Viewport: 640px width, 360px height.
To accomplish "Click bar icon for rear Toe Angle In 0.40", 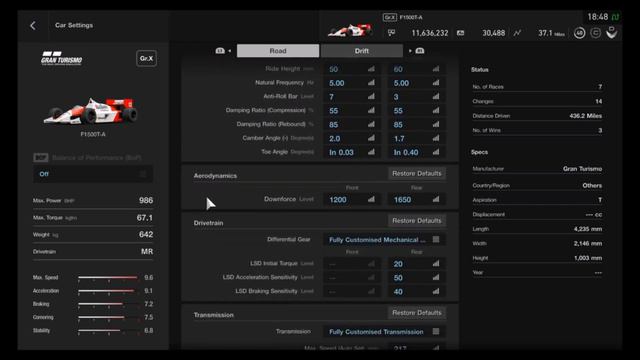I will (436, 152).
